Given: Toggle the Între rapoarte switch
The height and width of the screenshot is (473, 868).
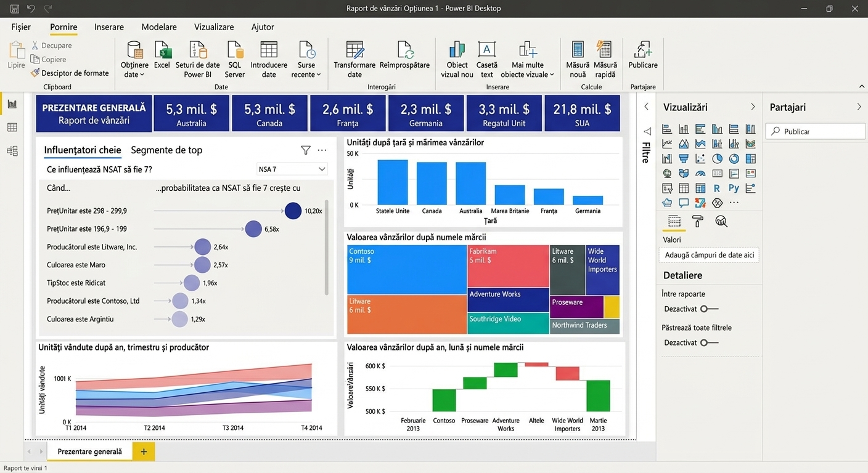Looking at the screenshot, I should coord(709,309).
